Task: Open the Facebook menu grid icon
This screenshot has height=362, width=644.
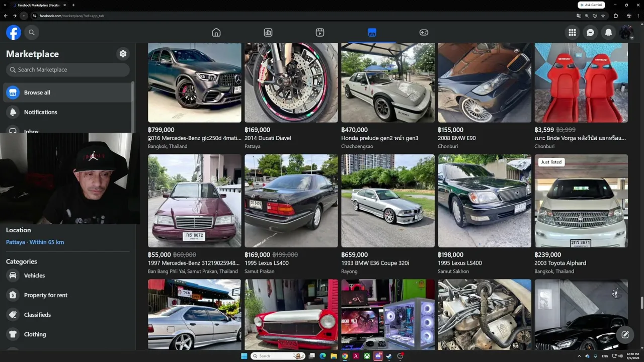Action: [x=573, y=33]
